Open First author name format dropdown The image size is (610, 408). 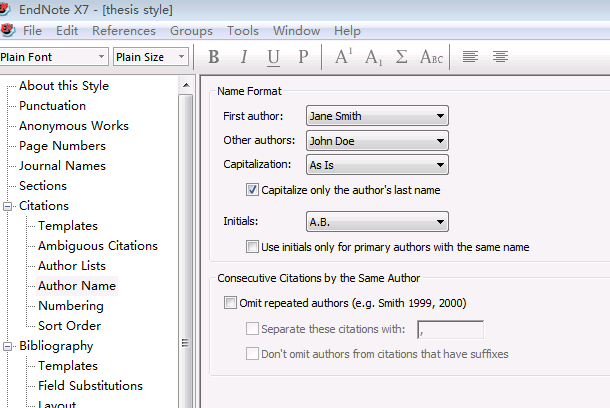click(x=377, y=116)
